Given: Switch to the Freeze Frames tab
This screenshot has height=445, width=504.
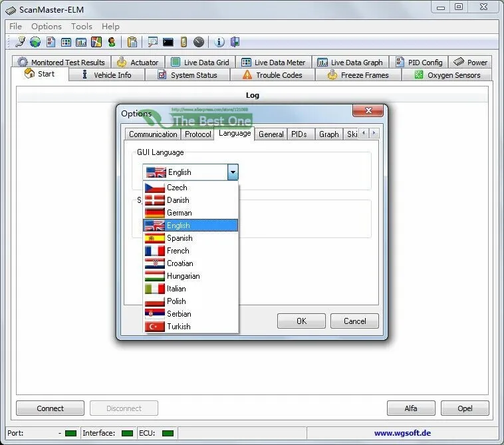Looking at the screenshot, I should (358, 75).
